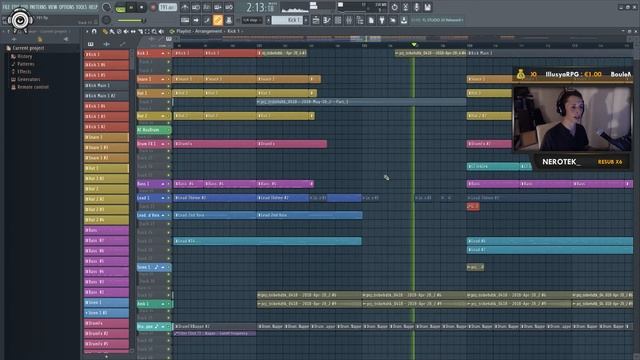
Task: Select the playlist Zoom tool
Action: pos(154,31)
